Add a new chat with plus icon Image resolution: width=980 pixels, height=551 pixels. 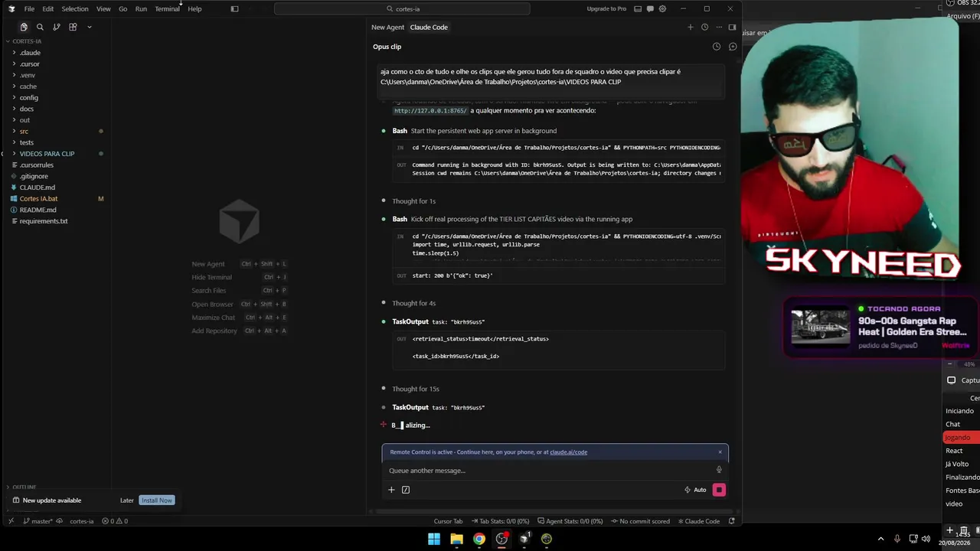[x=690, y=27]
